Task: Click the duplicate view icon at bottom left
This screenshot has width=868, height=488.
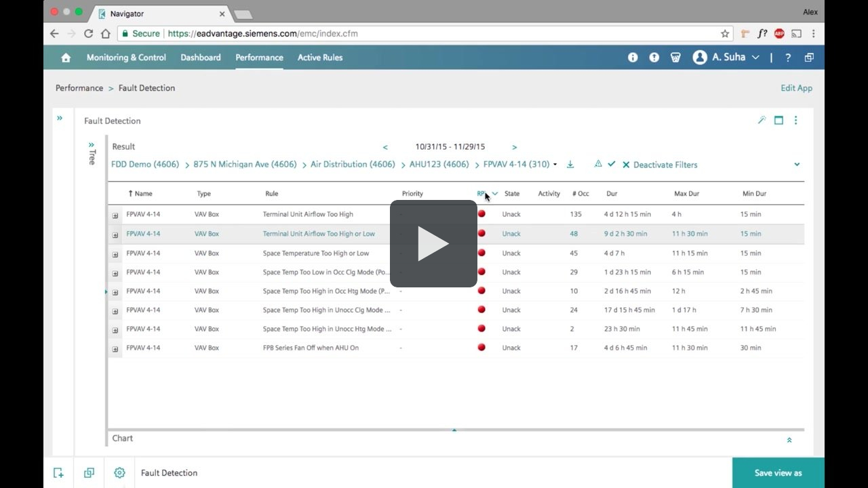Action: coord(89,472)
